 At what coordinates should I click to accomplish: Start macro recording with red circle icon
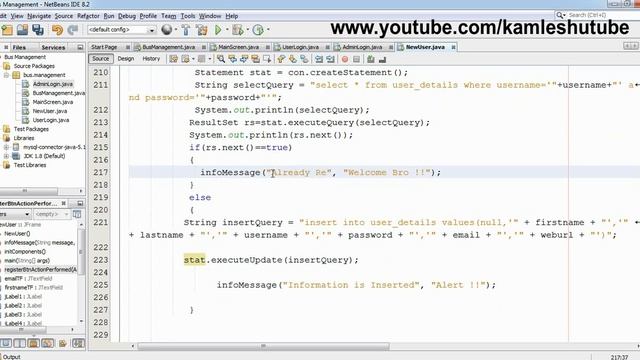click(x=345, y=59)
